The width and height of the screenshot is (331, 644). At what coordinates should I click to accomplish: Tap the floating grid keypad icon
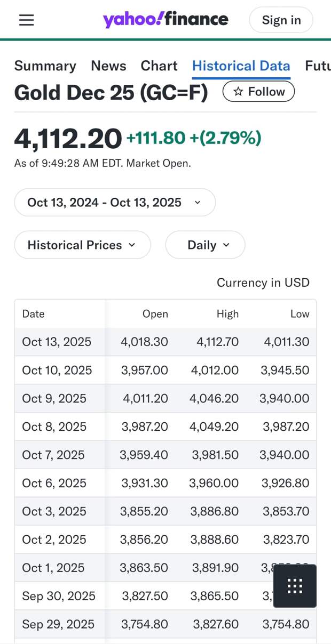point(295,586)
